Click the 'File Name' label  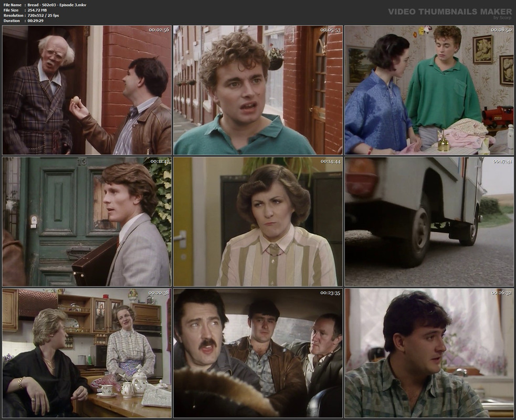click(x=13, y=5)
